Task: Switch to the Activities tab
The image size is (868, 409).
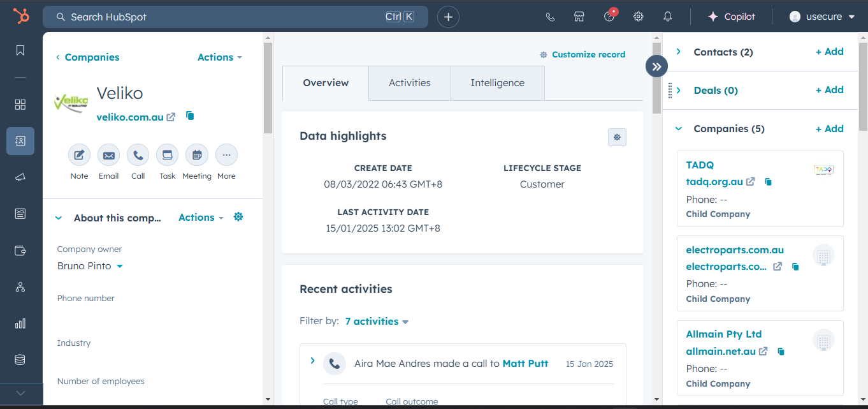Action: click(410, 83)
